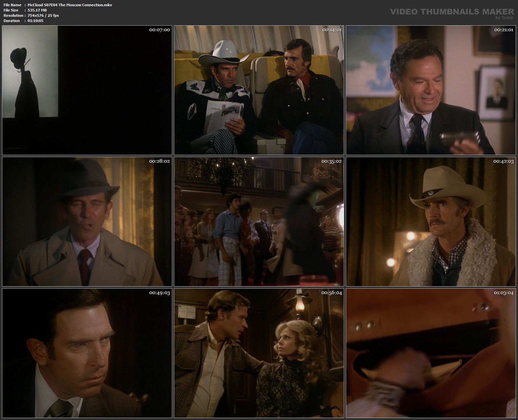Open the 00:35:02 crowd scene thumbnail
This screenshot has height=420, width=518.
coord(259,222)
